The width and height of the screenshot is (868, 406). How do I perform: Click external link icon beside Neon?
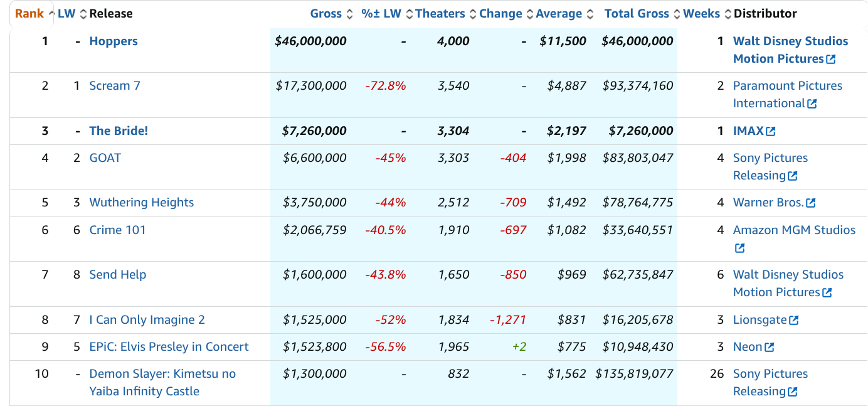(x=770, y=347)
